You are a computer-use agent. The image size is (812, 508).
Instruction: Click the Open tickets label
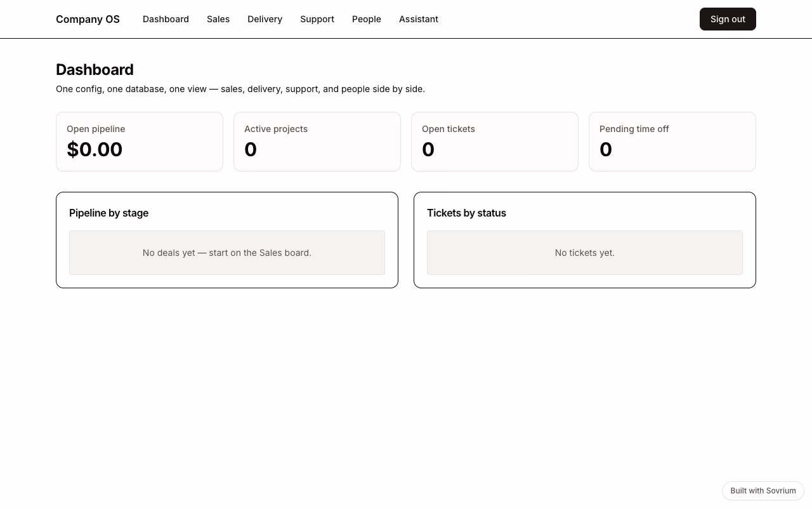[449, 129]
